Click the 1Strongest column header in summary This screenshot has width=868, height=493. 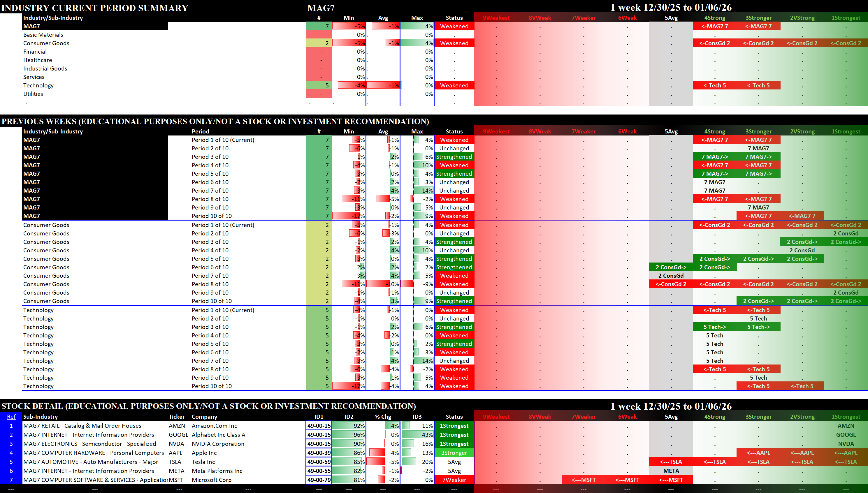845,18
